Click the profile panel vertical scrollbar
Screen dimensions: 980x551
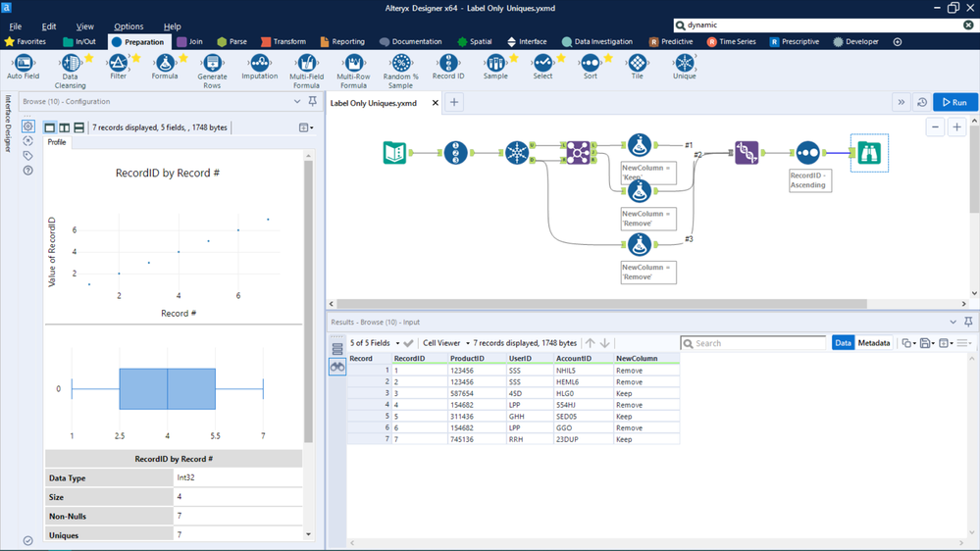pyautogui.click(x=308, y=301)
